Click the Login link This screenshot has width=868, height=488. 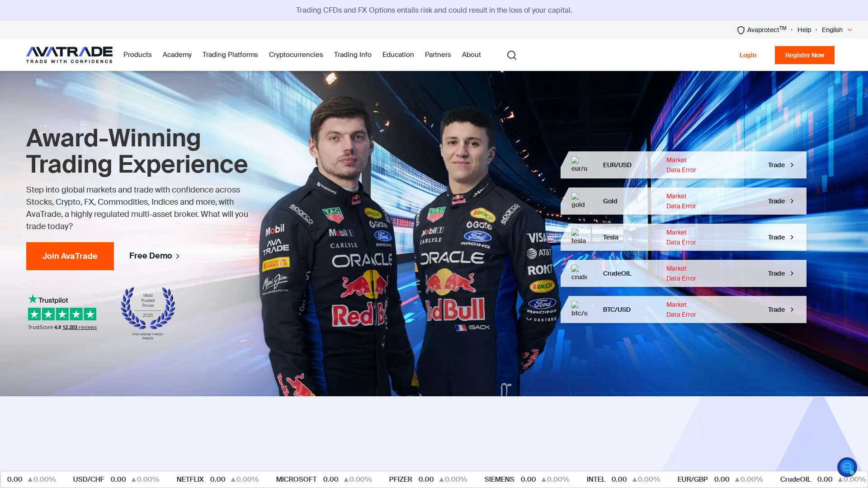pyautogui.click(x=748, y=55)
